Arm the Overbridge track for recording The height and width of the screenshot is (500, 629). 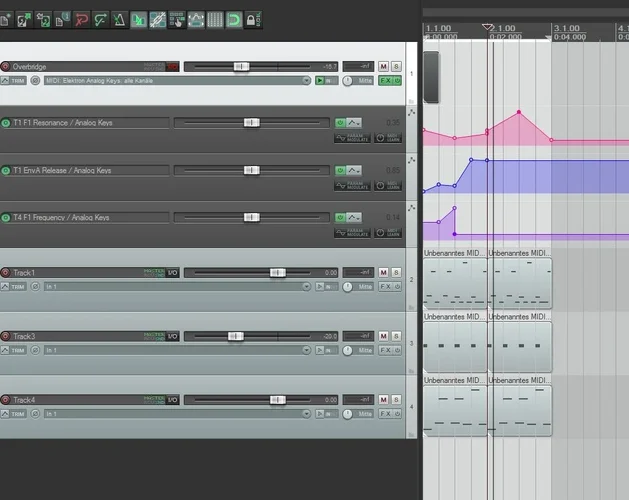[5, 66]
